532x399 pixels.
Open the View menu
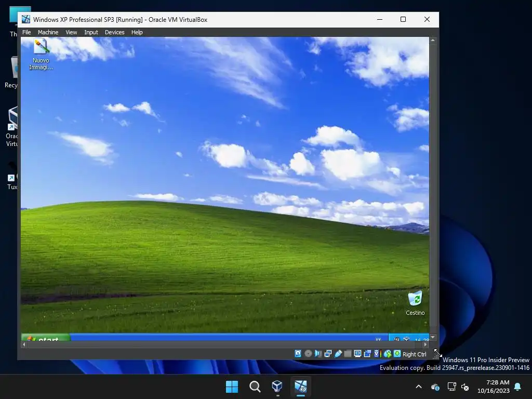tap(71, 32)
